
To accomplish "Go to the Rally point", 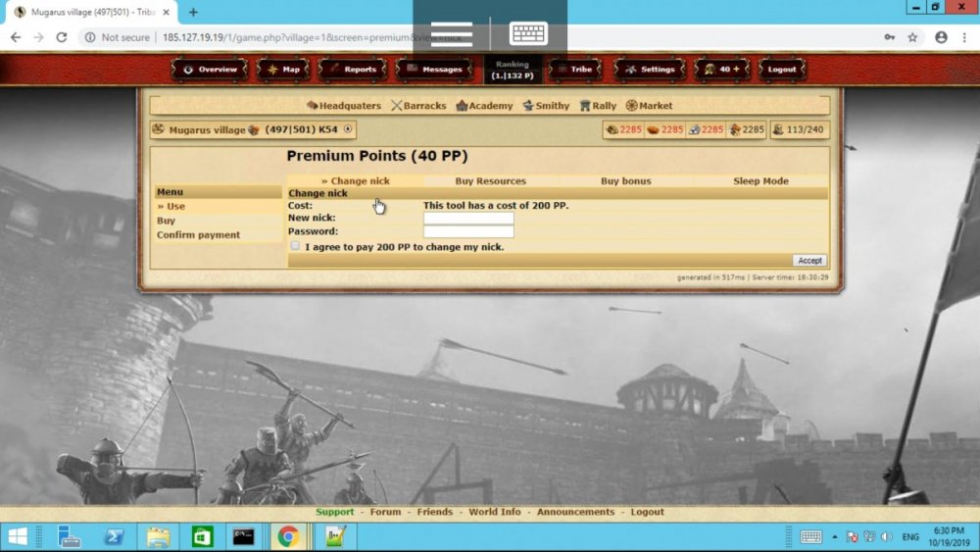I will coord(598,106).
